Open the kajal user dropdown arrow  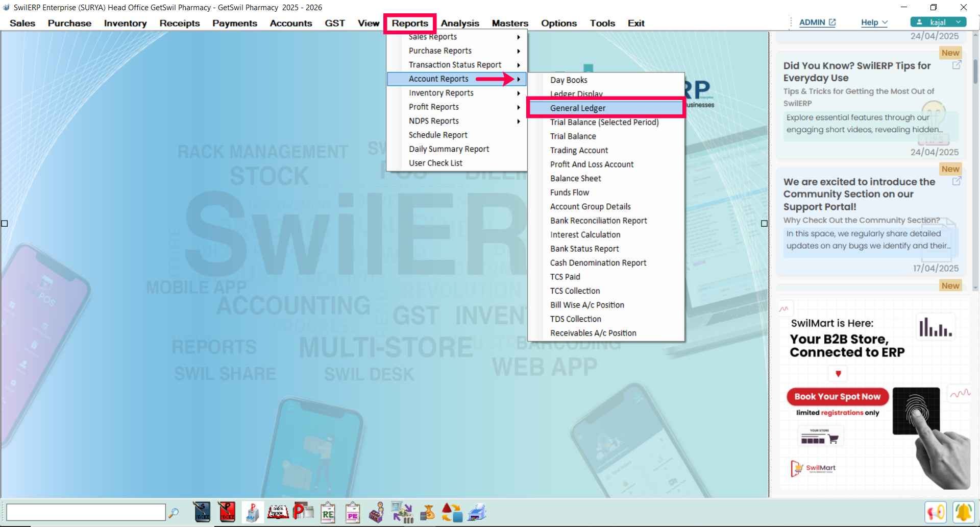click(959, 22)
